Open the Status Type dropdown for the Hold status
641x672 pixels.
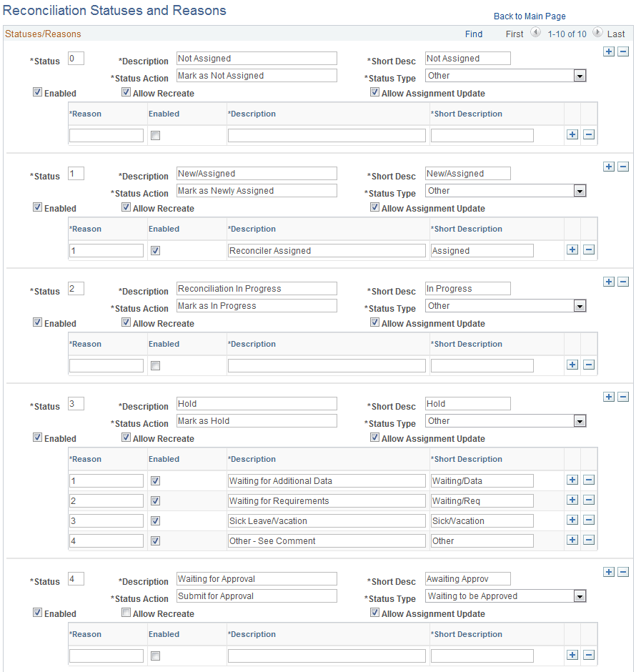coord(580,420)
